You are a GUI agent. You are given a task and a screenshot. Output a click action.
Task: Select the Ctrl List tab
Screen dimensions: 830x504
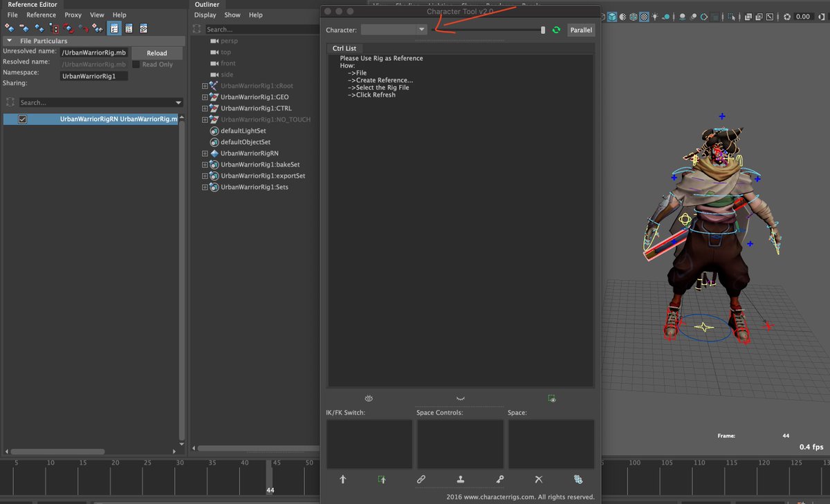[x=344, y=48]
